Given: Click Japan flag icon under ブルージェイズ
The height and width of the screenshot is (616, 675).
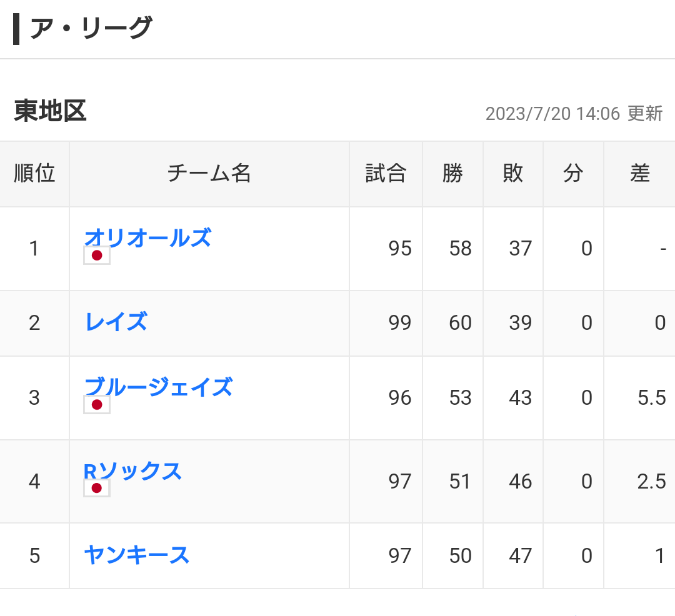Looking at the screenshot, I should pyautogui.click(x=97, y=405).
